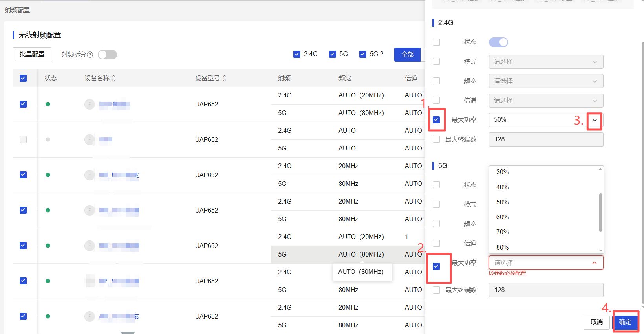Choose the 30% option in the dropdown list
644x334 pixels.
(503, 172)
